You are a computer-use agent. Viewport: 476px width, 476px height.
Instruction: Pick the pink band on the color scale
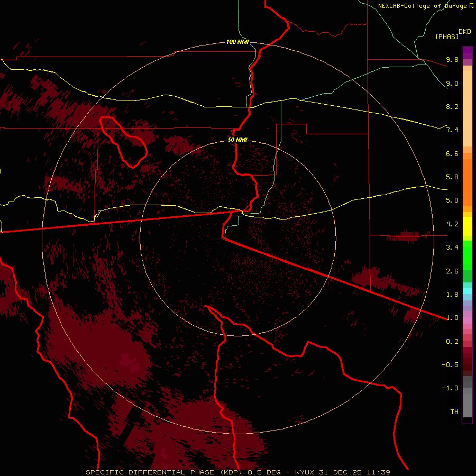point(467,321)
